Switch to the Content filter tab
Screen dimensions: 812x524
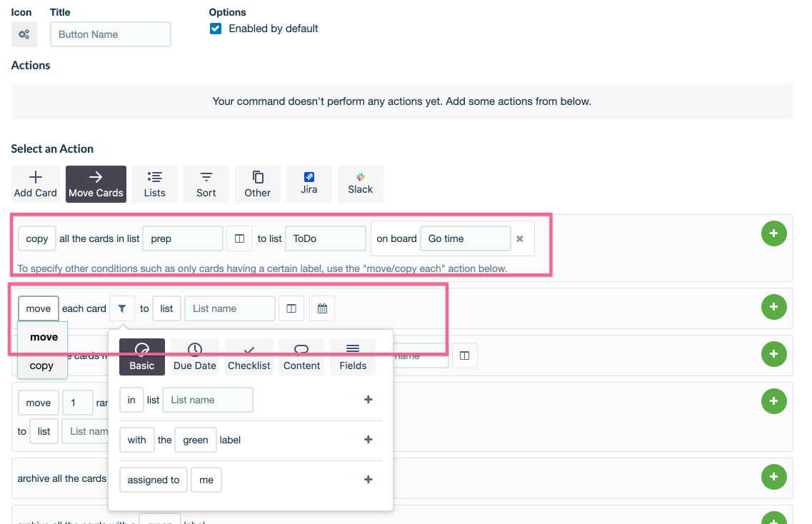[x=301, y=356]
